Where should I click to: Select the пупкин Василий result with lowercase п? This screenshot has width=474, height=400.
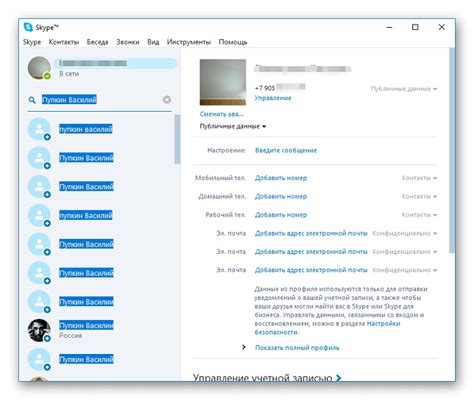86,215
